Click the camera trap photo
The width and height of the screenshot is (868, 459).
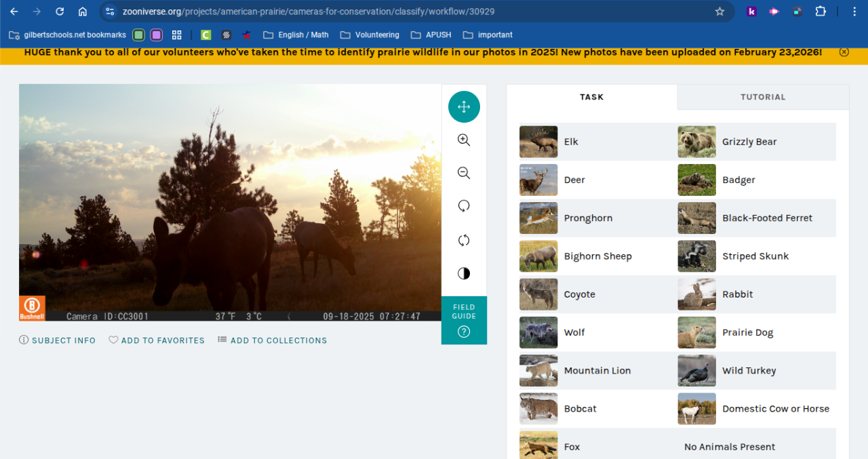coord(230,202)
